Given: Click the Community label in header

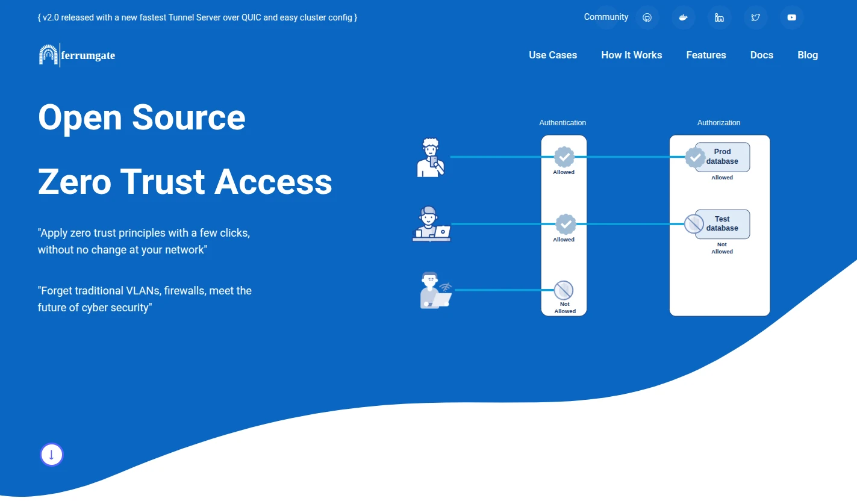Looking at the screenshot, I should point(606,17).
